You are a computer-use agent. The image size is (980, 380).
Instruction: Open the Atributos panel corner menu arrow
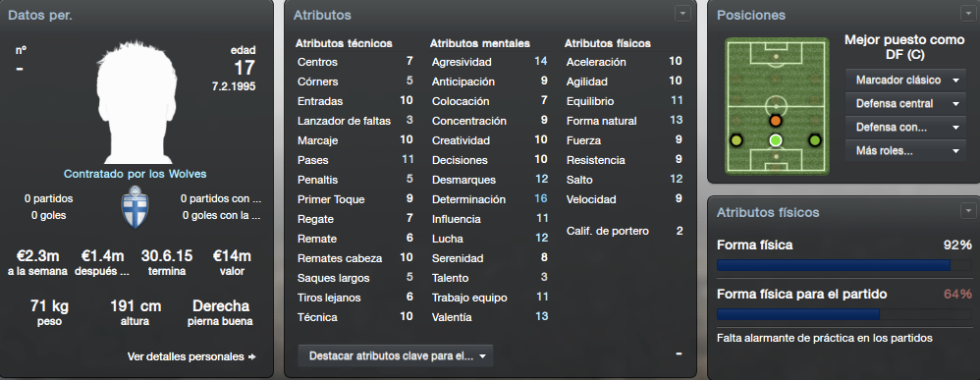(x=681, y=13)
